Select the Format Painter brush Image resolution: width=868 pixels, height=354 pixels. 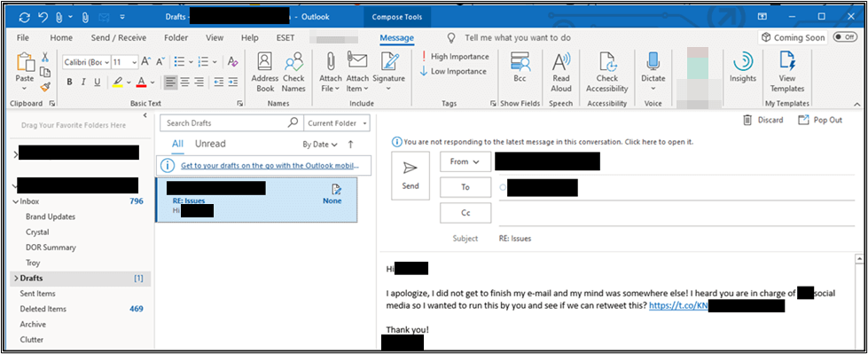45,87
